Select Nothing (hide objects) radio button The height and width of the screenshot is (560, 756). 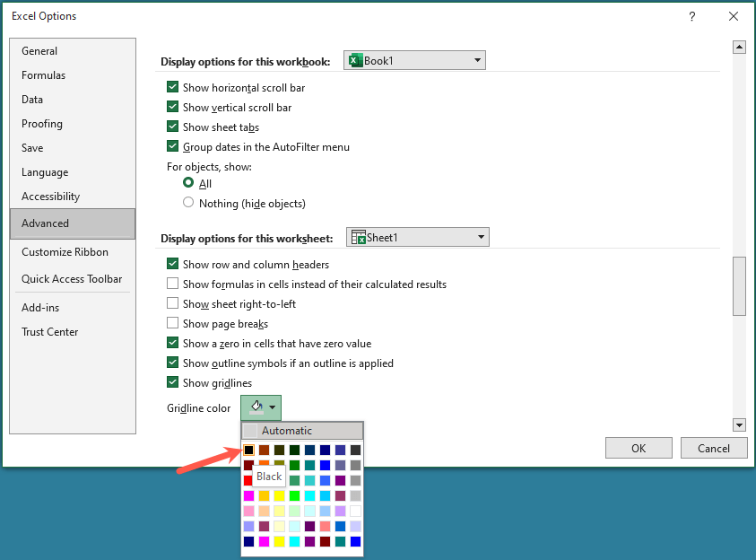[188, 203]
